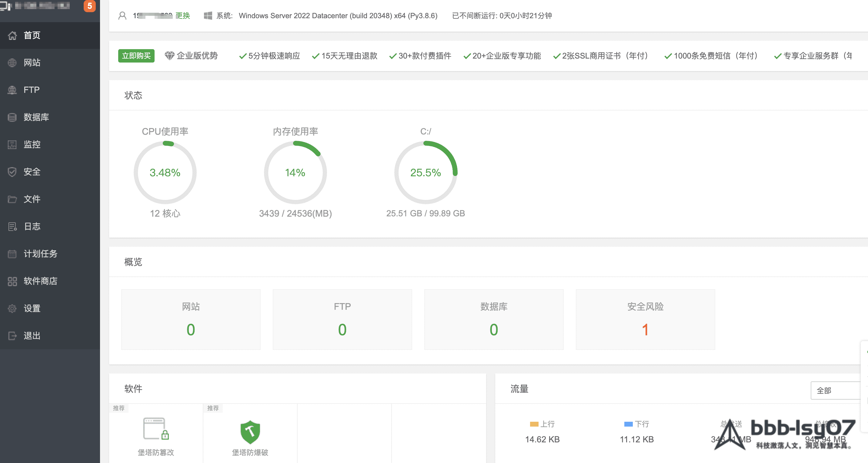This screenshot has width=868, height=463.
Task: Open the 安全风险 overview card
Action: click(x=645, y=320)
